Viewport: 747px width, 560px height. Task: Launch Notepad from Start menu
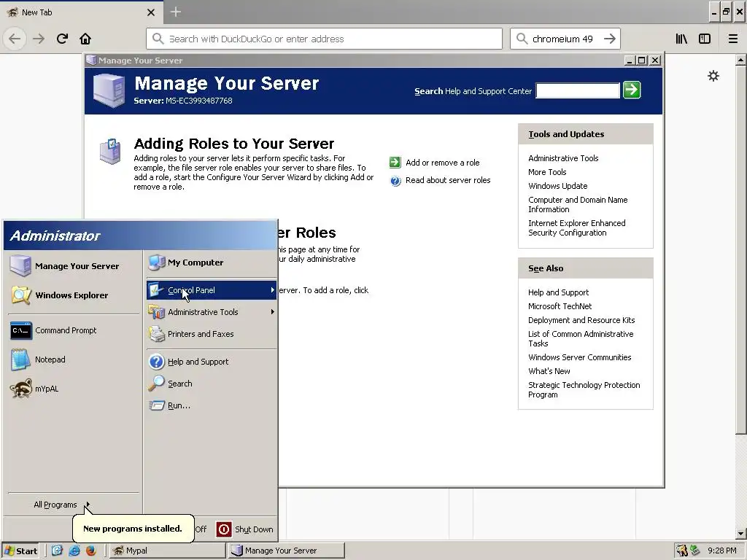click(74, 359)
